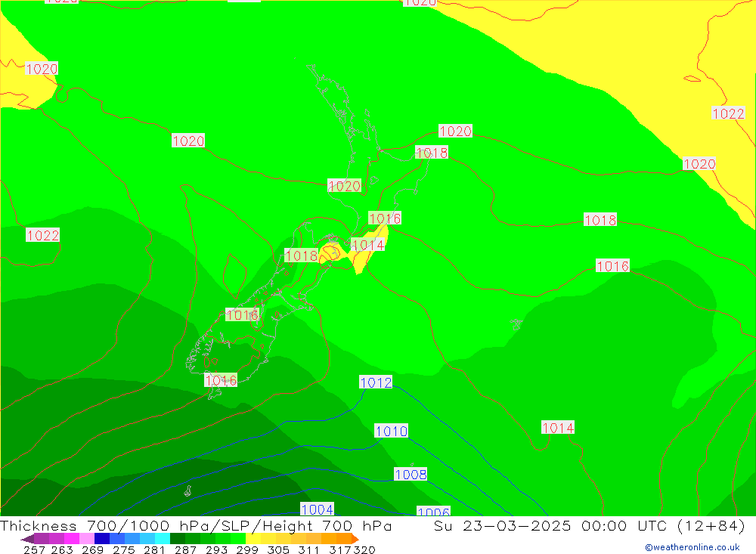Click the forecast date 'Su 23-03-2025 00:00 UTC (12+84)'
This screenshot has height=554, width=756.
coord(590,525)
